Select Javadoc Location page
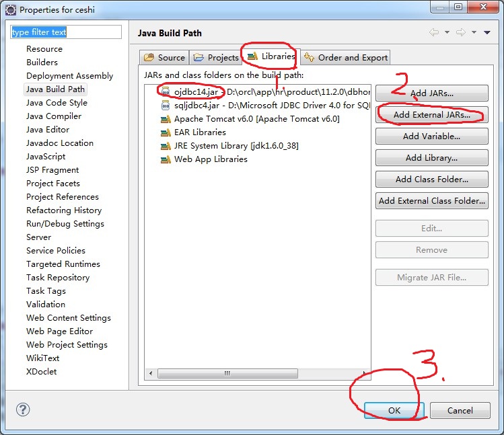 pyautogui.click(x=60, y=143)
